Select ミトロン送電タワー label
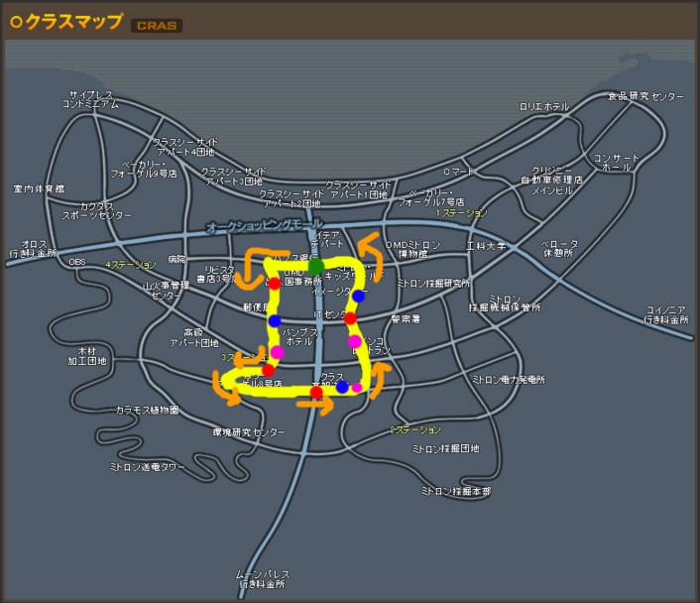The image size is (700, 603). pyautogui.click(x=147, y=467)
